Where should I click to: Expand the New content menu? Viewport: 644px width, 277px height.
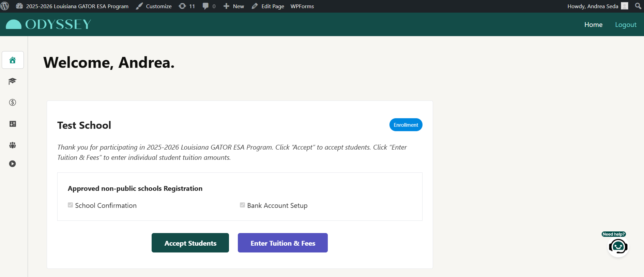234,6
